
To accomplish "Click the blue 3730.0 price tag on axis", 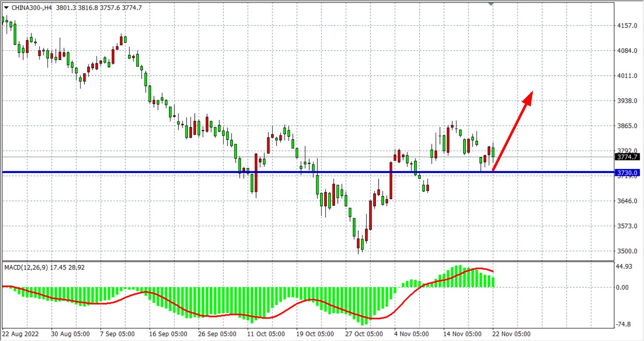I will coord(627,173).
